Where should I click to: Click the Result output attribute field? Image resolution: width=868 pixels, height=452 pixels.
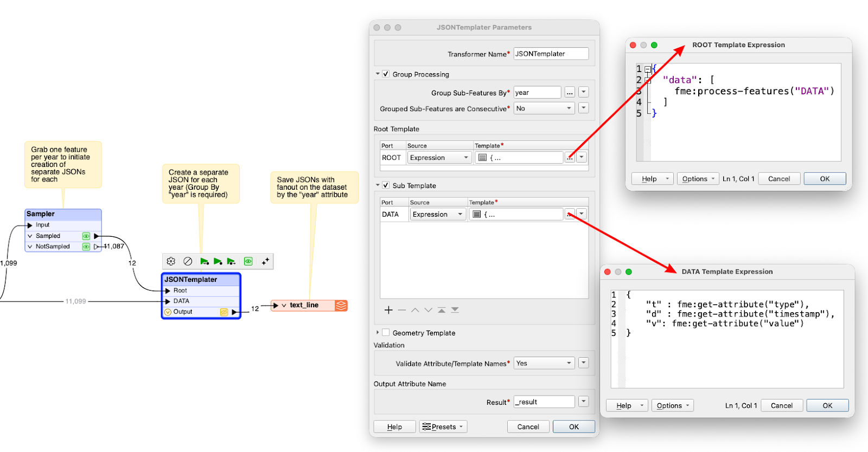(544, 402)
